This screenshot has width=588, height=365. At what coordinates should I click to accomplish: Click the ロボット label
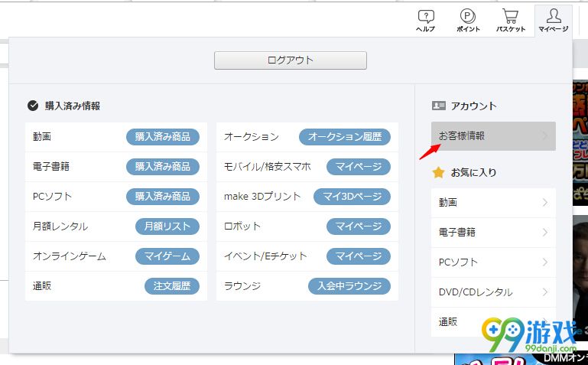pyautogui.click(x=242, y=226)
